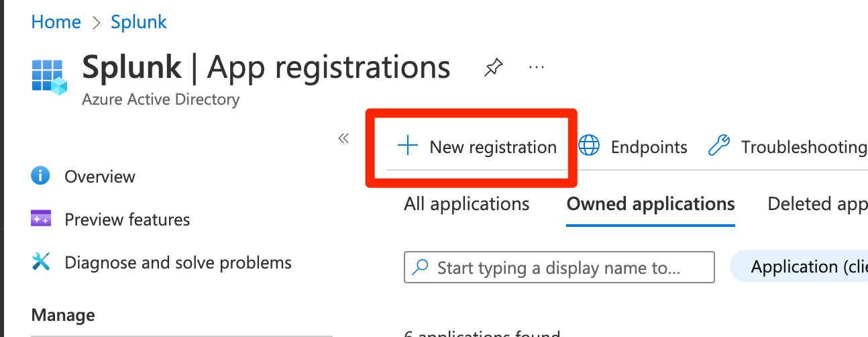Switch to All applications tab
This screenshot has width=868, height=337.
pos(467,204)
